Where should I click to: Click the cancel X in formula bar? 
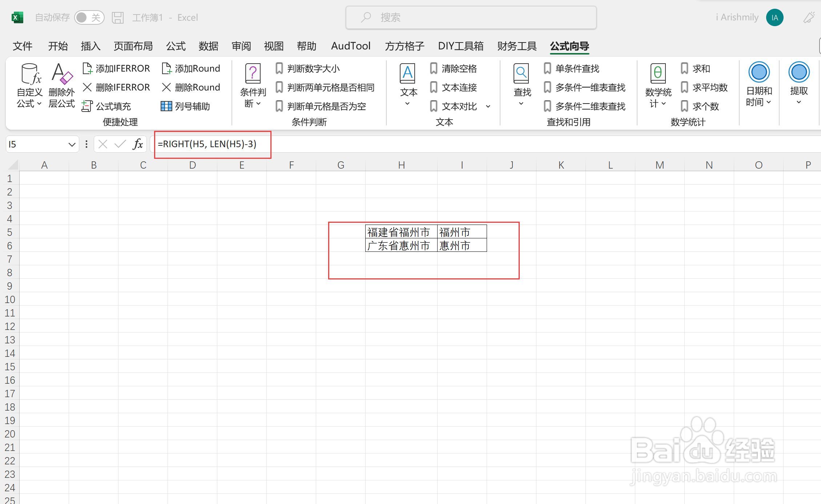point(103,144)
